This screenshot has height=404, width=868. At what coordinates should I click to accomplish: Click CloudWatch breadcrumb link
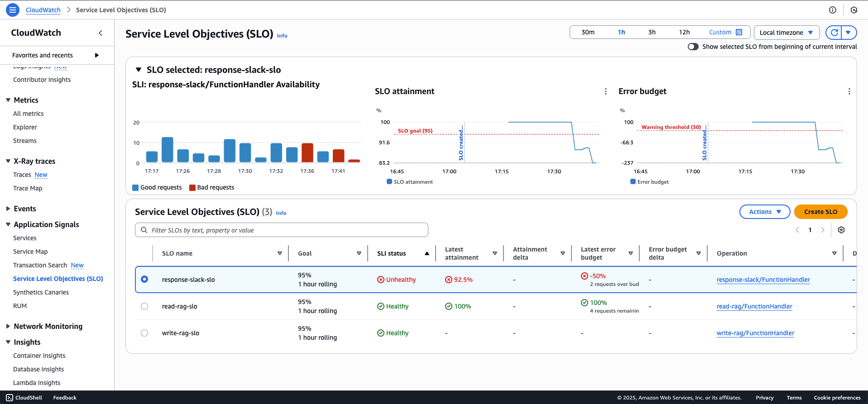(x=43, y=10)
